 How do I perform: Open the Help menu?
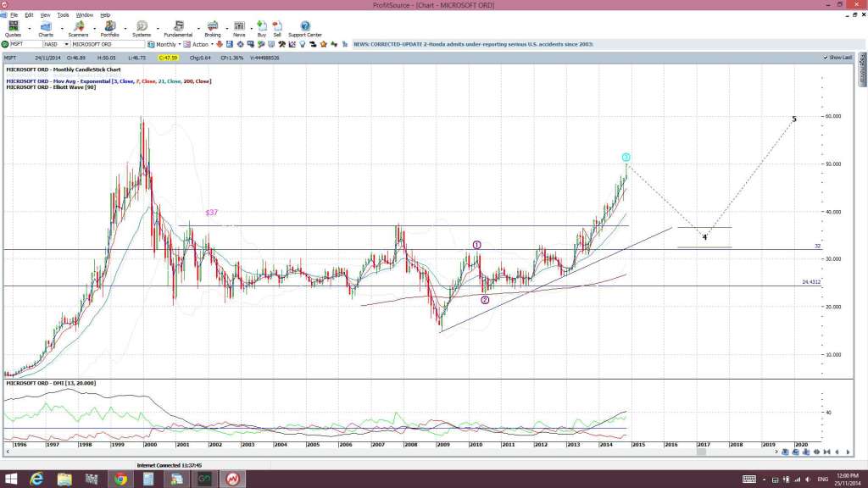(105, 15)
